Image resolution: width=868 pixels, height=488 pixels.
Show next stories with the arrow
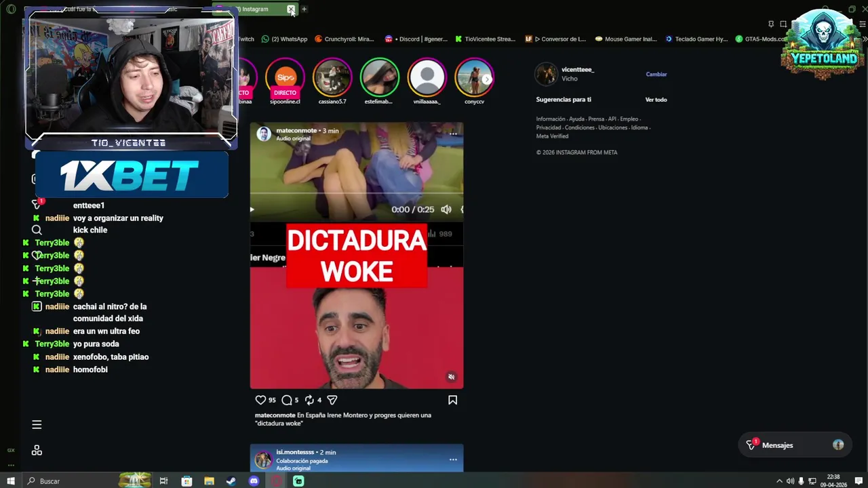[x=486, y=79]
